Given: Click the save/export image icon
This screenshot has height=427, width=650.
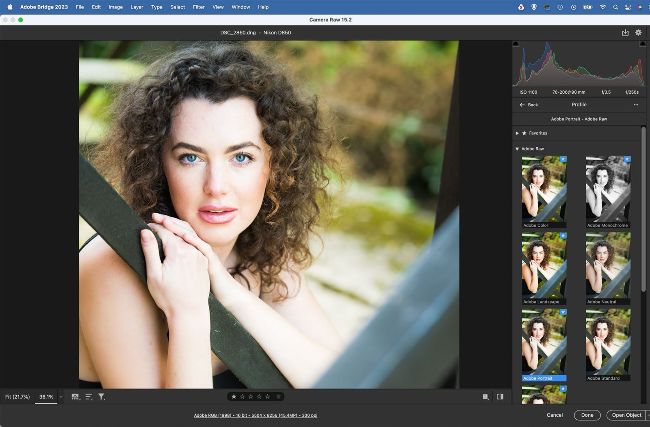Looking at the screenshot, I should 625,32.
